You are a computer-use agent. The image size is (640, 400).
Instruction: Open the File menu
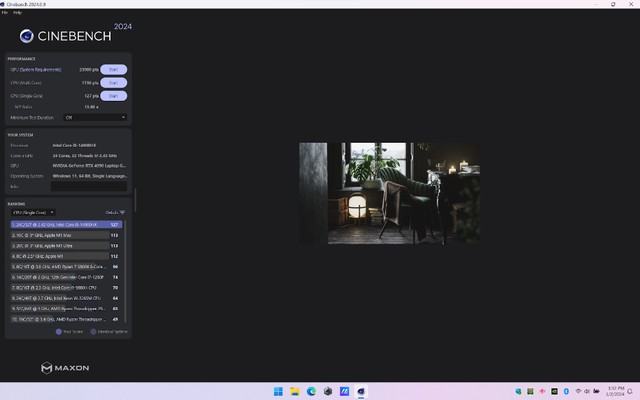[5, 12]
